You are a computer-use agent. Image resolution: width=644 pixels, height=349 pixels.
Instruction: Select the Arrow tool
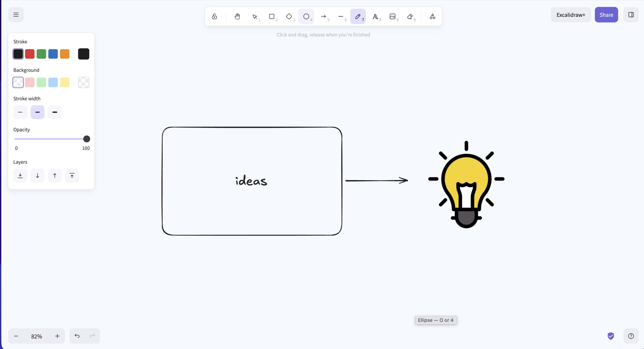(x=324, y=16)
